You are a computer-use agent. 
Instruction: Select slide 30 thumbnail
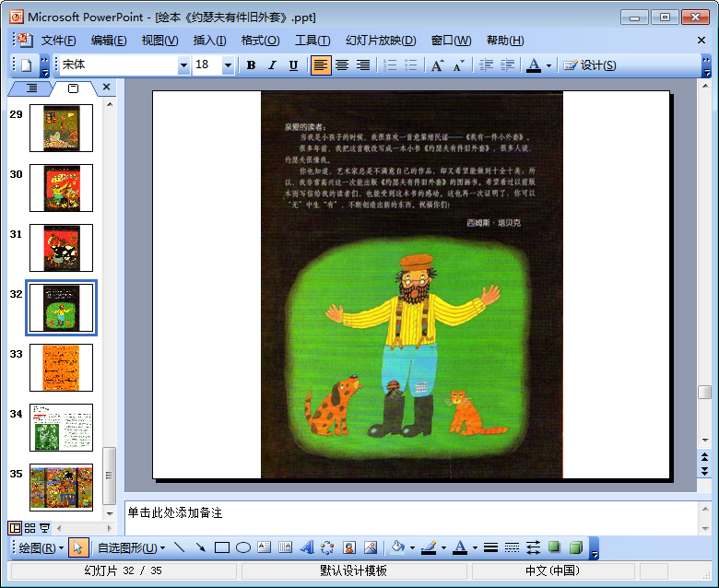(x=61, y=188)
